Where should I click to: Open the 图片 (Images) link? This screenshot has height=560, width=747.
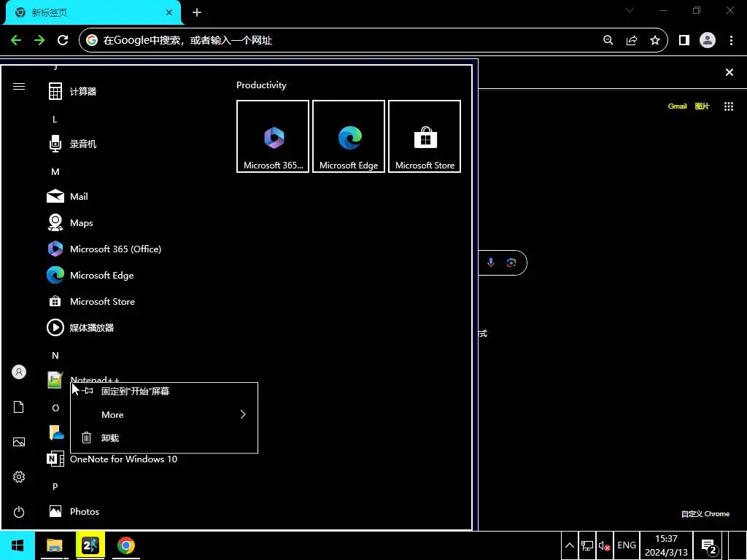pyautogui.click(x=702, y=106)
